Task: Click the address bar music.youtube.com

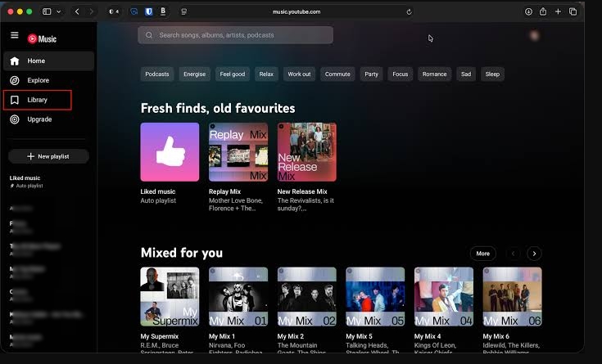Action: coord(296,12)
